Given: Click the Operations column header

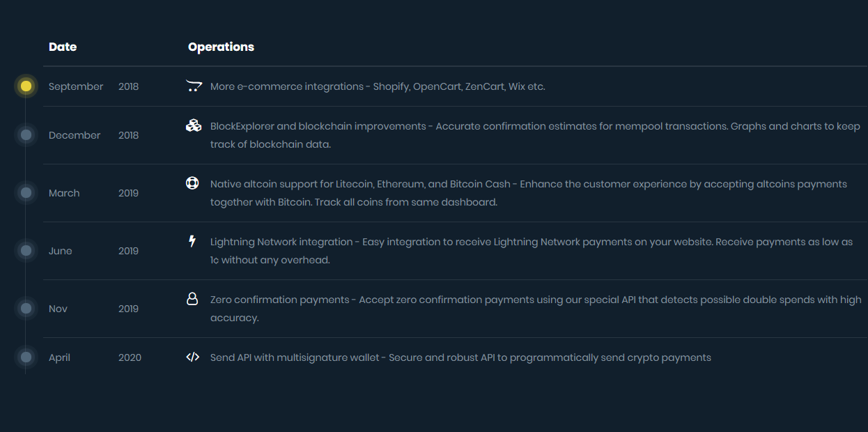Looking at the screenshot, I should [221, 47].
